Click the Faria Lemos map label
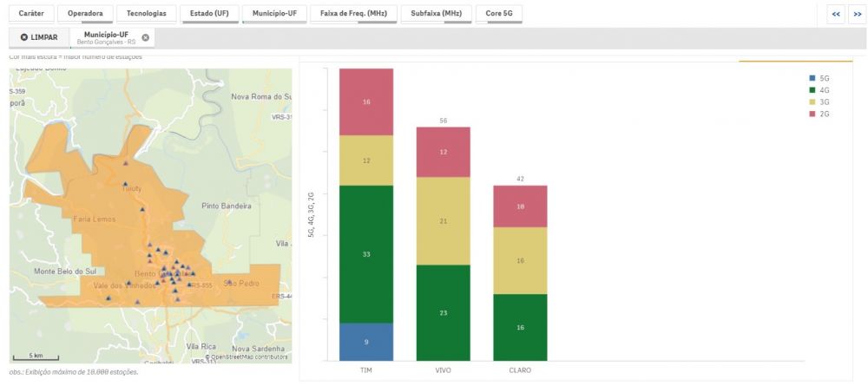 pyautogui.click(x=95, y=219)
